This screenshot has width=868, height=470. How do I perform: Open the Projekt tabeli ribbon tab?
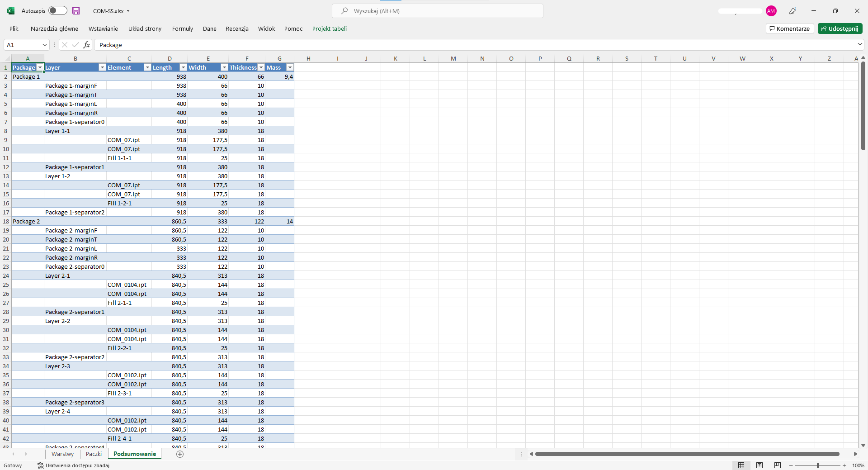coord(330,29)
